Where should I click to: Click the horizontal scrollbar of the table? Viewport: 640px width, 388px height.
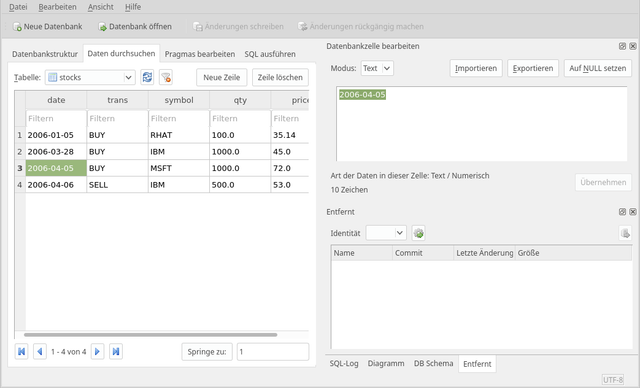[150, 335]
